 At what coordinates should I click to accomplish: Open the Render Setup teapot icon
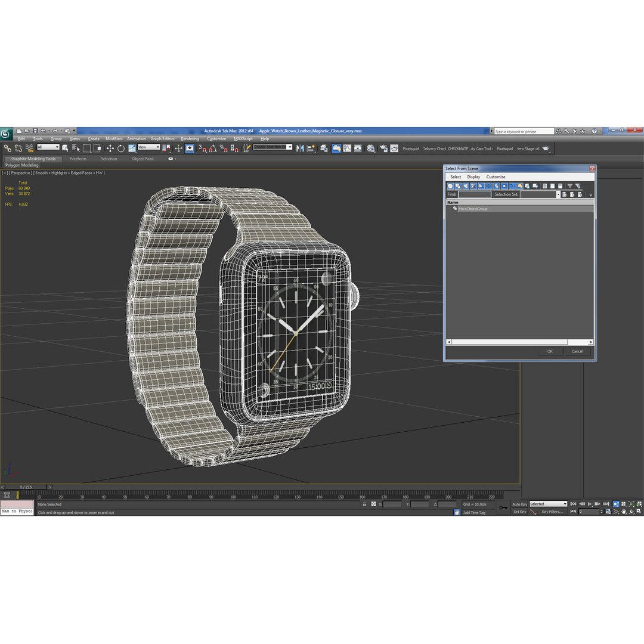[383, 148]
